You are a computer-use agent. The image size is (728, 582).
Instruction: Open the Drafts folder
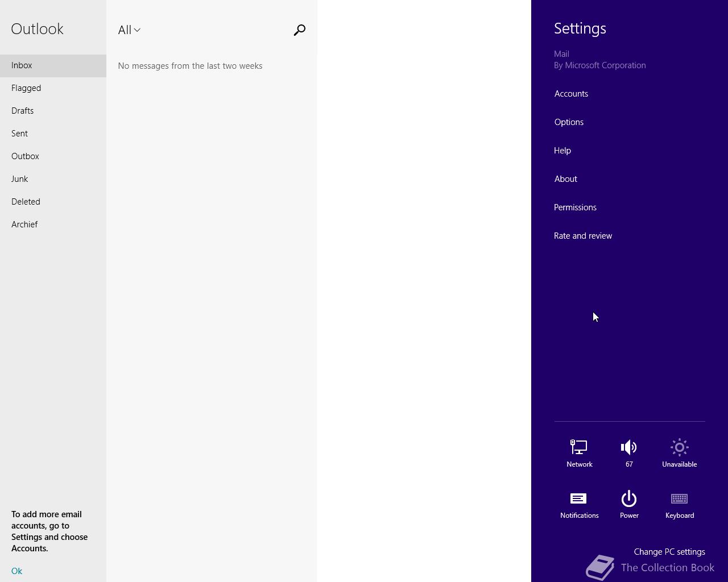click(x=53, y=111)
